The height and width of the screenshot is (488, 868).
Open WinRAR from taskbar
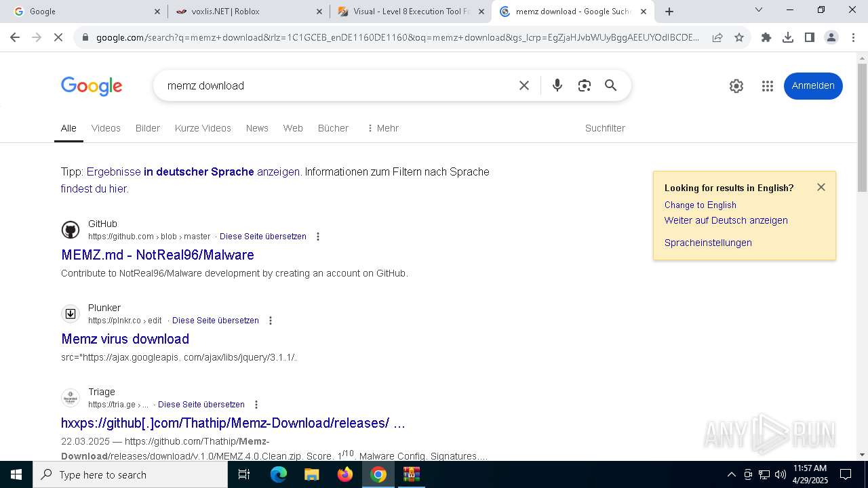412,474
